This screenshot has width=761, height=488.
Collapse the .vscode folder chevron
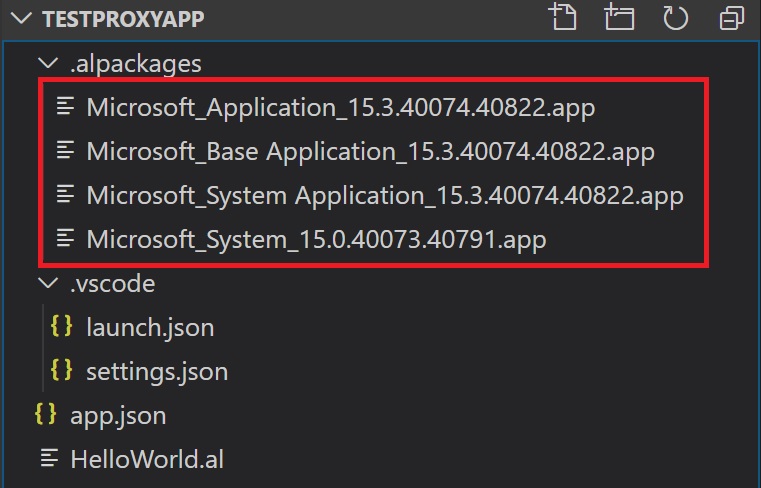47,284
